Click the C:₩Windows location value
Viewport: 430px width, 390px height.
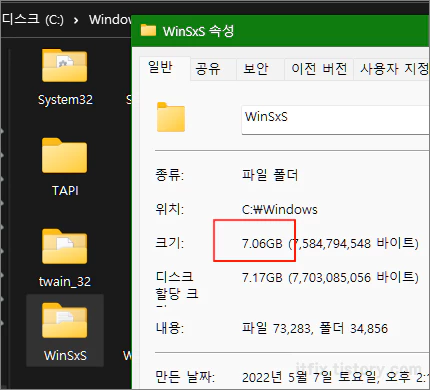pyautogui.click(x=279, y=210)
